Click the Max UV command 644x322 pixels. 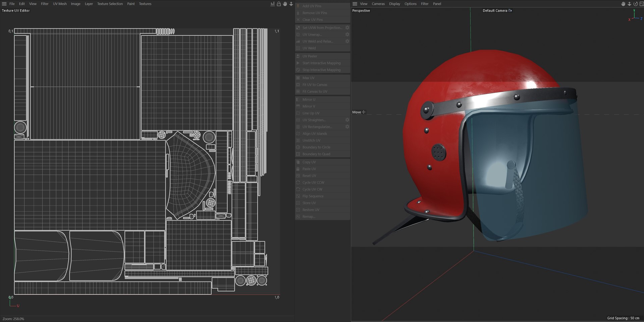click(323, 78)
